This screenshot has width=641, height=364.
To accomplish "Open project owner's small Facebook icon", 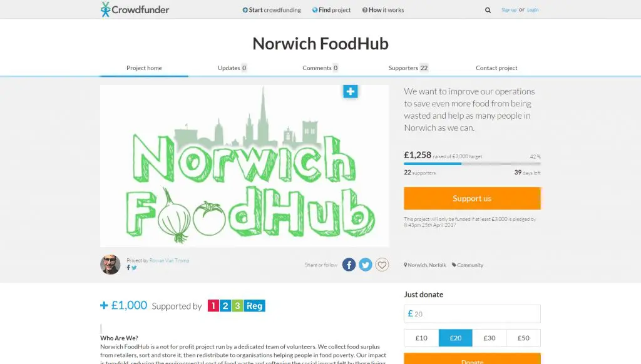I will [128, 268].
